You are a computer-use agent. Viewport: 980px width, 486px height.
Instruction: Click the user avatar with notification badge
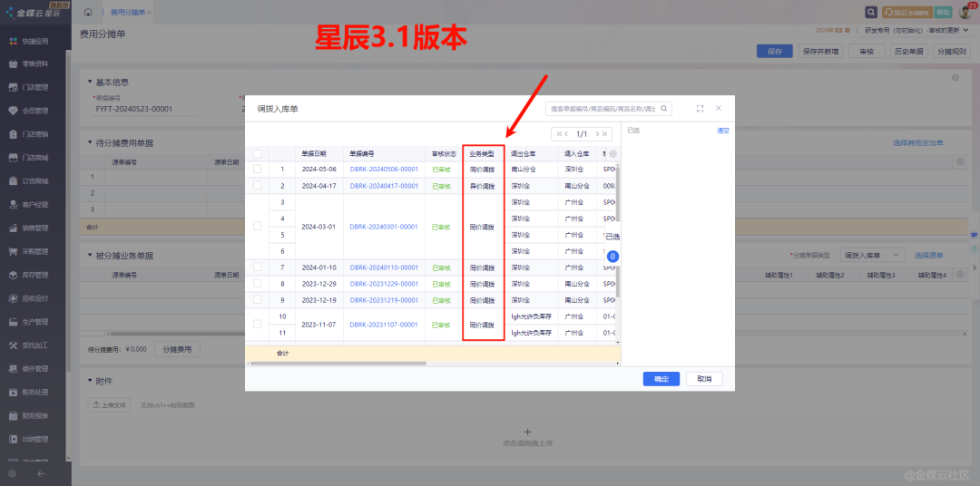(965, 13)
